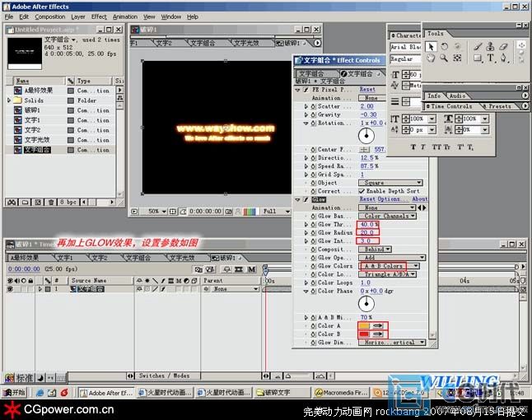Toggle the PE Pixel effect switch
The image size is (532, 420).
point(306,90)
